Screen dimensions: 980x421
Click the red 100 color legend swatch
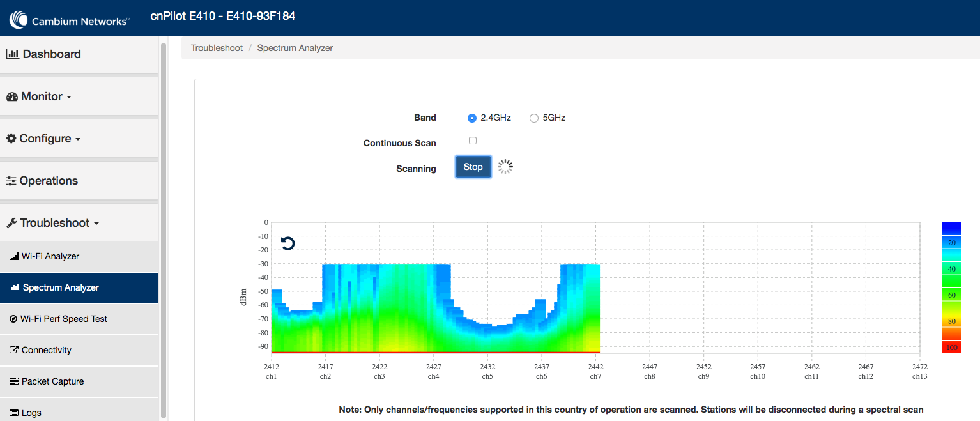(x=951, y=347)
